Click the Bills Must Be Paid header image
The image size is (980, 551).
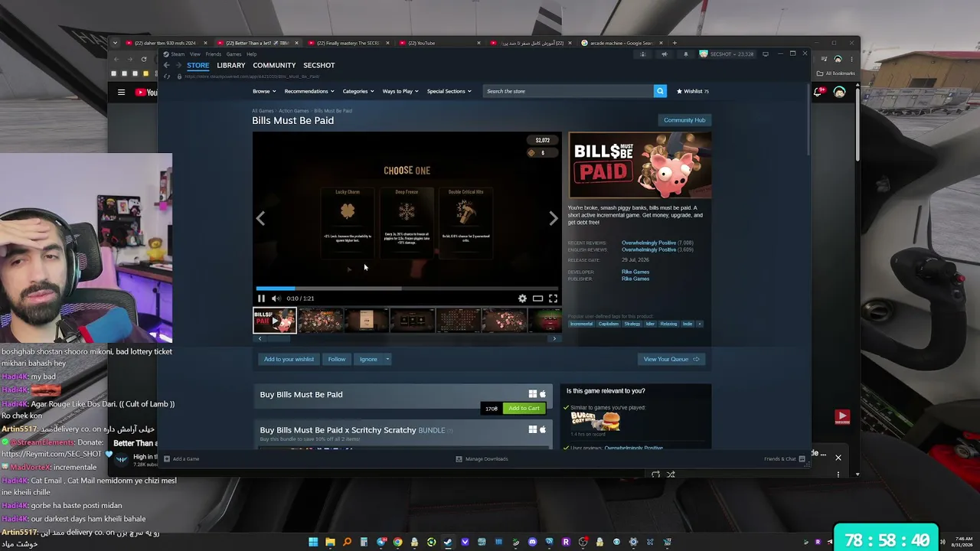(x=639, y=165)
